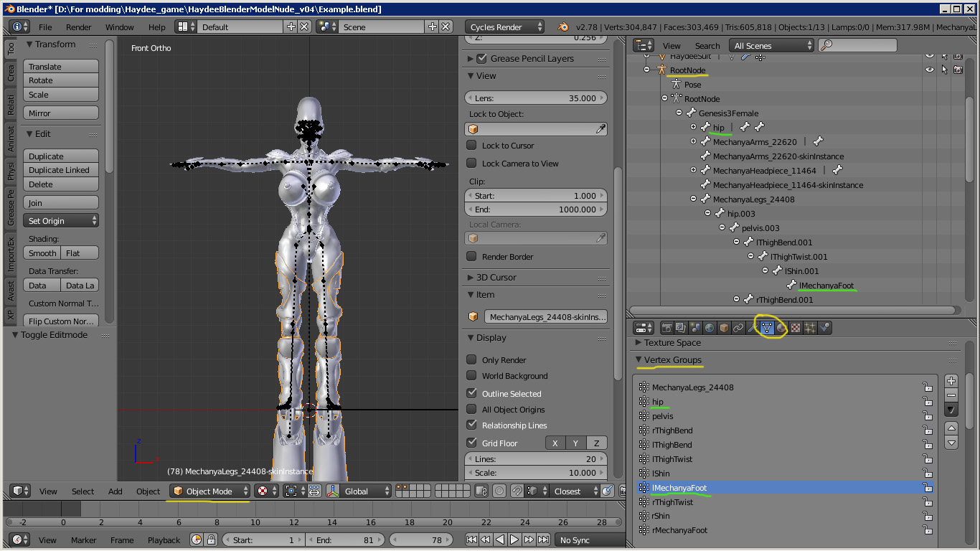Click the Duplicate Linked button
The image size is (980, 551).
click(x=60, y=170)
